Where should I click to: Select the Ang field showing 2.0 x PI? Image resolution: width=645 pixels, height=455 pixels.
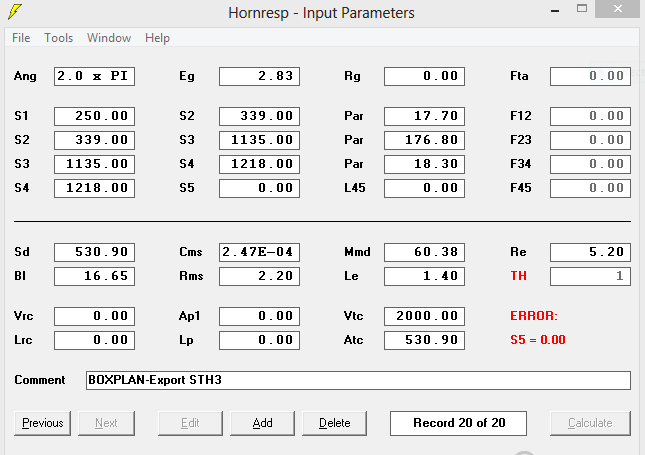94,77
